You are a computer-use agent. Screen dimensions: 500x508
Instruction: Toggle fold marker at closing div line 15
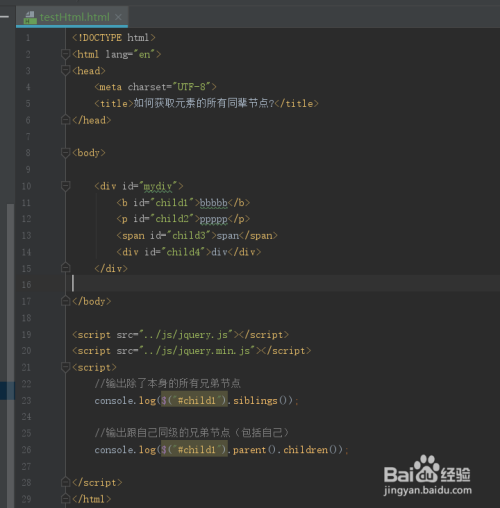tap(66, 268)
